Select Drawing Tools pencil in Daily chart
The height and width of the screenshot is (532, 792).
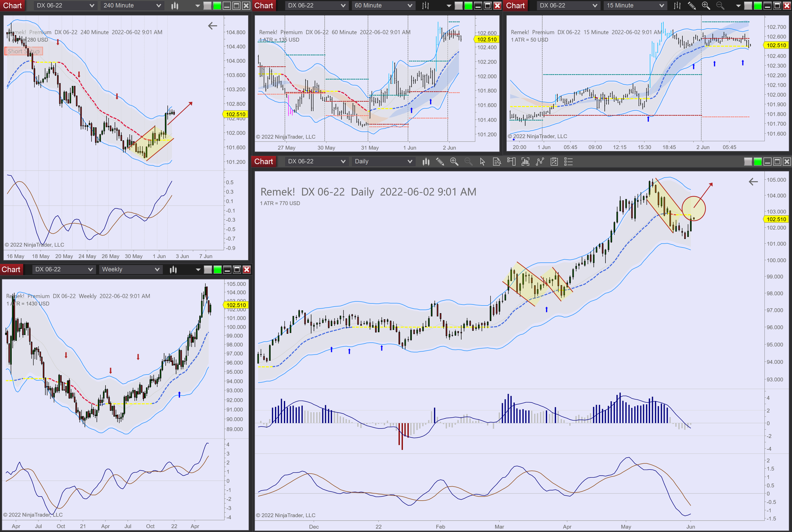[x=440, y=161]
